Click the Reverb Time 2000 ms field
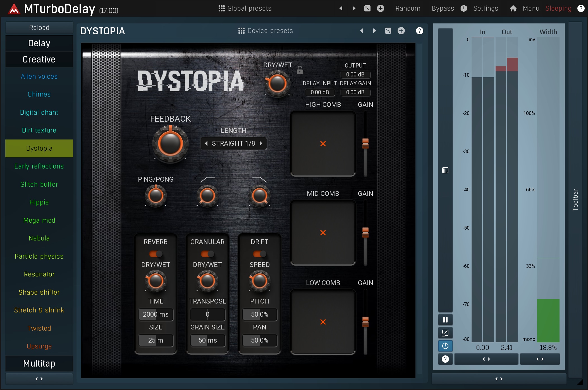The image size is (588, 390). click(156, 314)
